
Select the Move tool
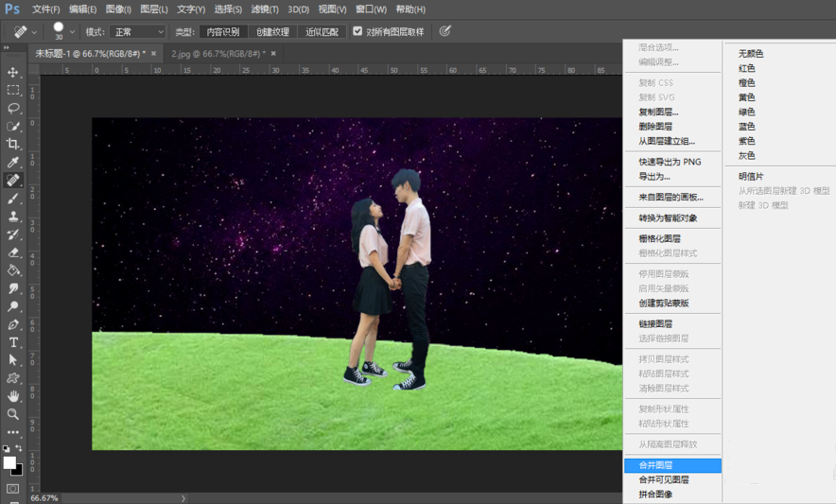tap(13, 72)
